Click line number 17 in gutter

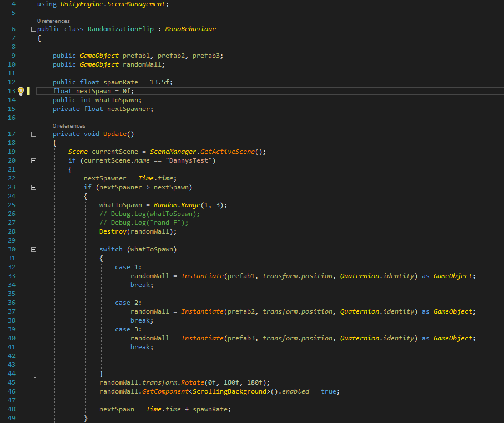[12, 134]
